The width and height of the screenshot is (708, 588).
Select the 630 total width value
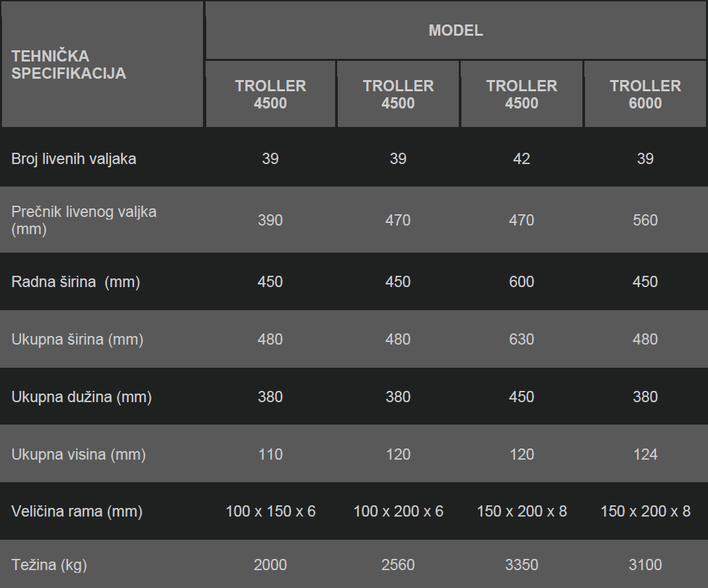522,339
